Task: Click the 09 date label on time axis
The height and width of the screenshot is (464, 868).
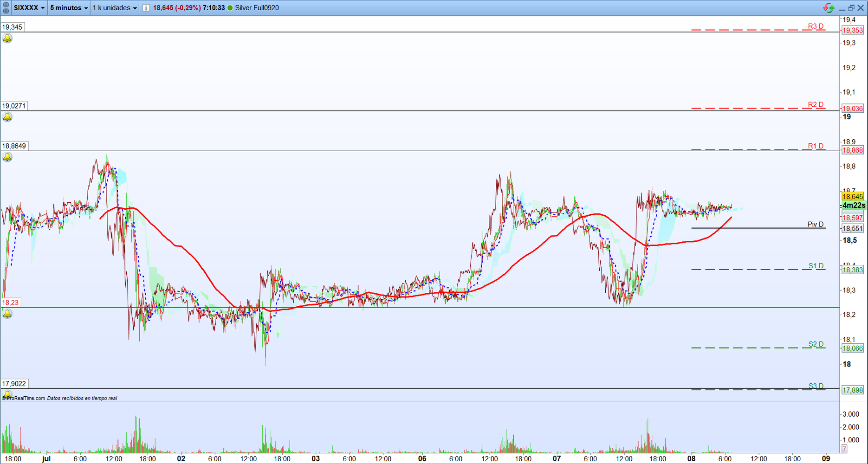Action: (826, 458)
